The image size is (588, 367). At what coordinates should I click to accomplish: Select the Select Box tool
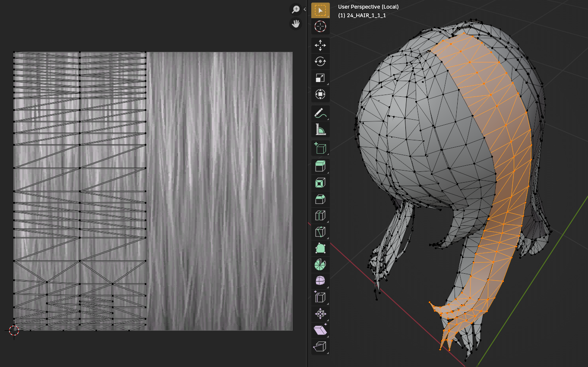[320, 10]
